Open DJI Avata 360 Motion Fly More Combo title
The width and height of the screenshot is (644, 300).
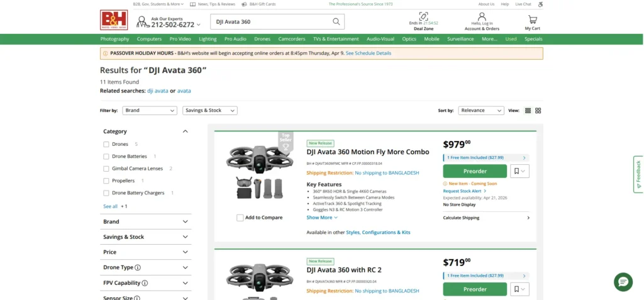(x=368, y=152)
